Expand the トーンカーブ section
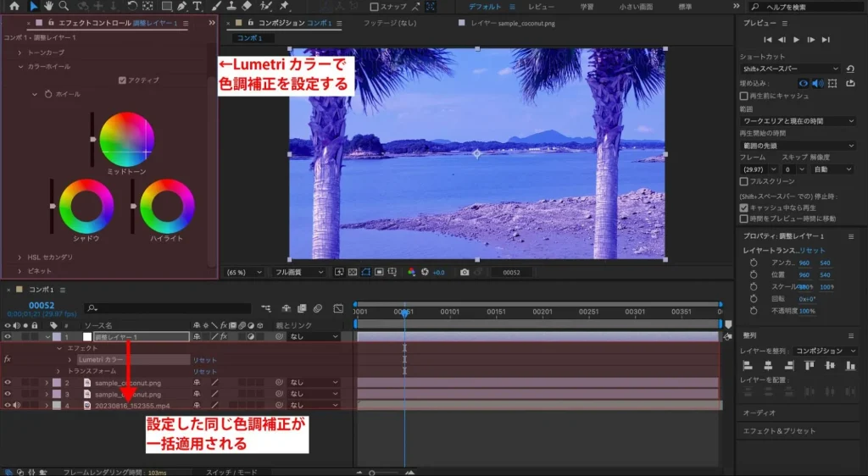Screen dimensions: 868x476 [x=20, y=53]
